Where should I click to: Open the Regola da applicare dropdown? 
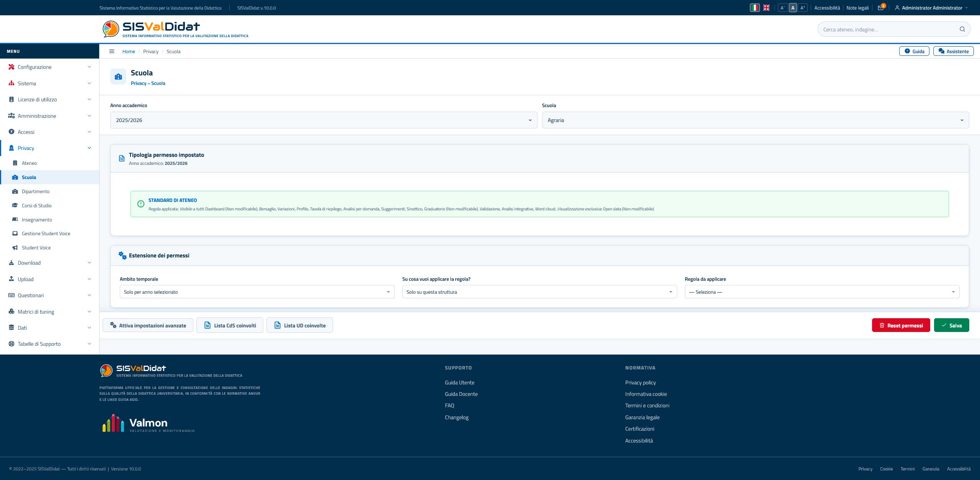822,292
